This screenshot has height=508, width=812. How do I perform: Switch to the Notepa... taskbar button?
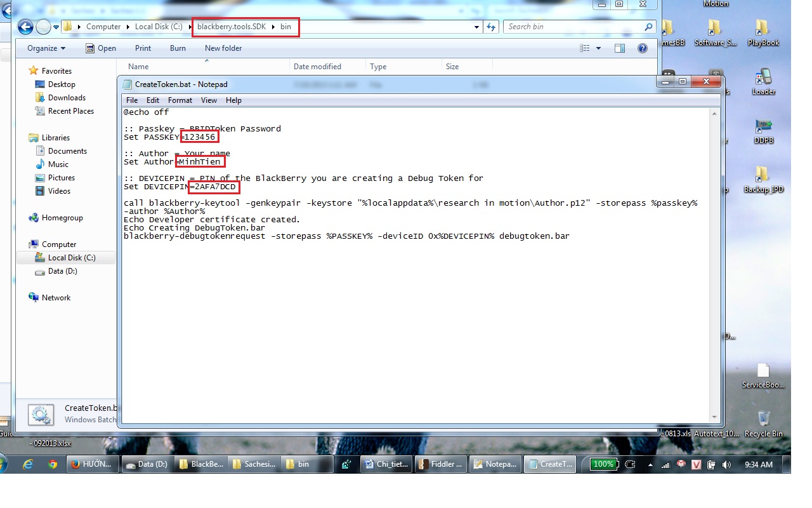click(x=496, y=464)
